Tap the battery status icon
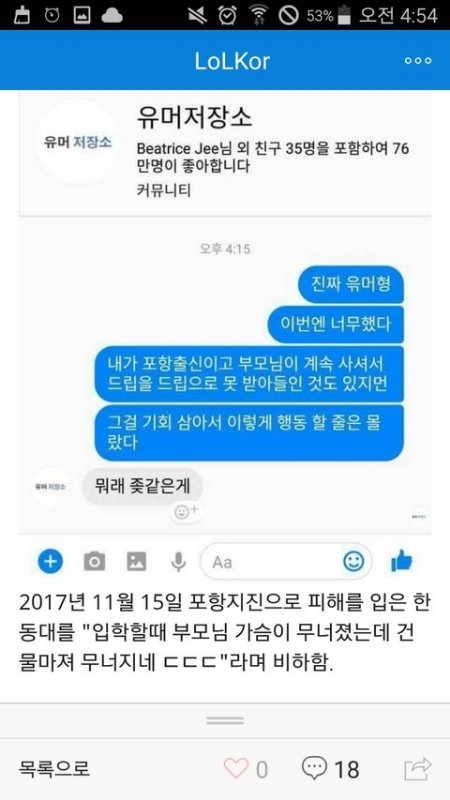The height and width of the screenshot is (800, 450). (345, 15)
